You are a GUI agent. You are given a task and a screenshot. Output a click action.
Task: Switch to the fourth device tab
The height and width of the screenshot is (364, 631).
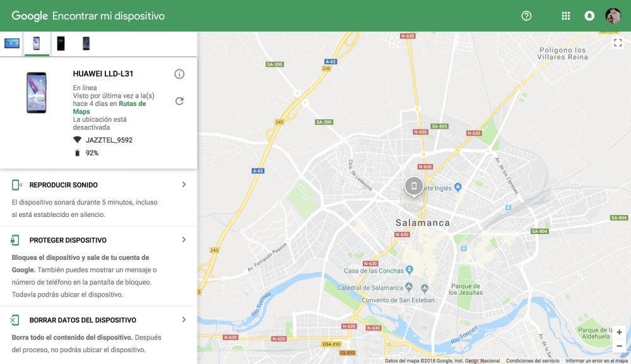pyautogui.click(x=86, y=44)
